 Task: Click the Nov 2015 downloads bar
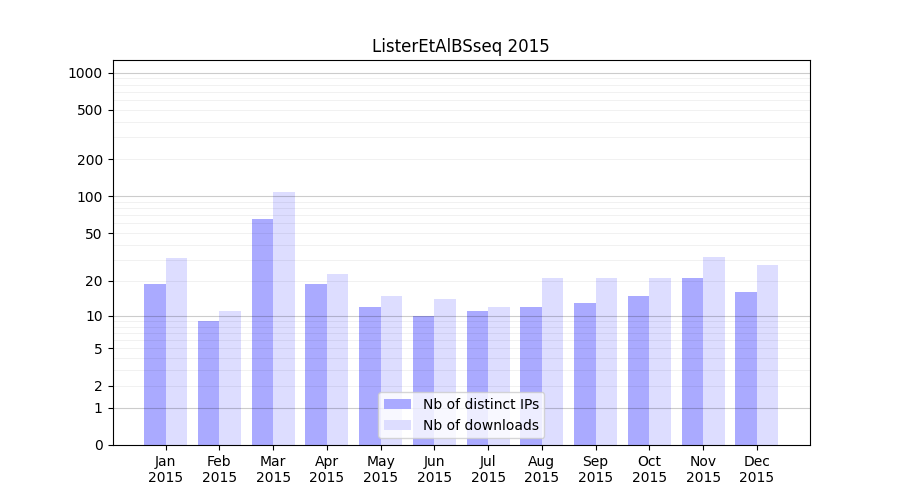tap(714, 351)
